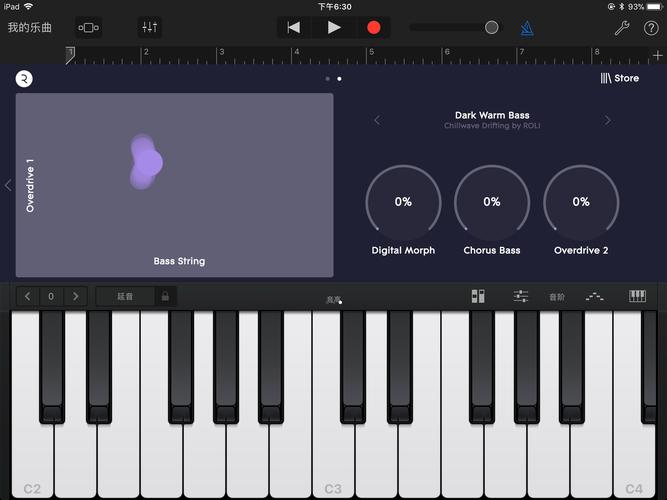Play the C#2 black key
This screenshot has width=667, height=500.
pos(52,366)
